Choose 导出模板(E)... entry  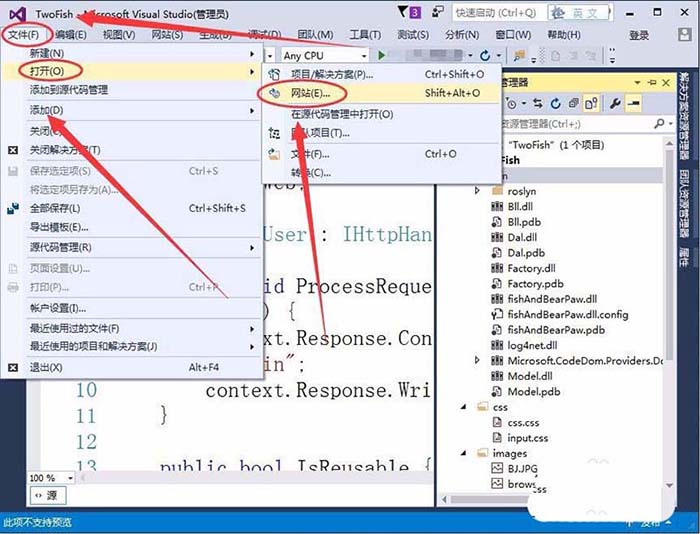[143, 227]
